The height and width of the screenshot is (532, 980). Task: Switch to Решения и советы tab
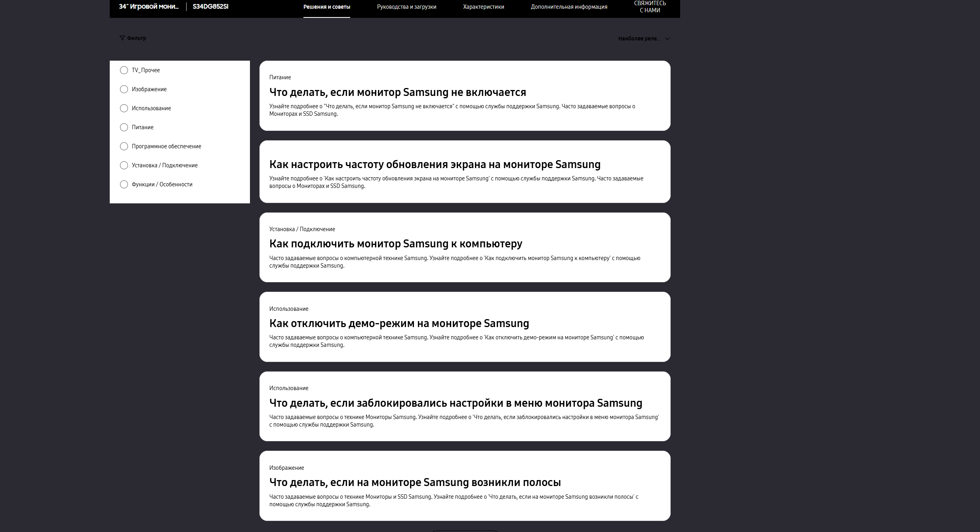pyautogui.click(x=326, y=7)
